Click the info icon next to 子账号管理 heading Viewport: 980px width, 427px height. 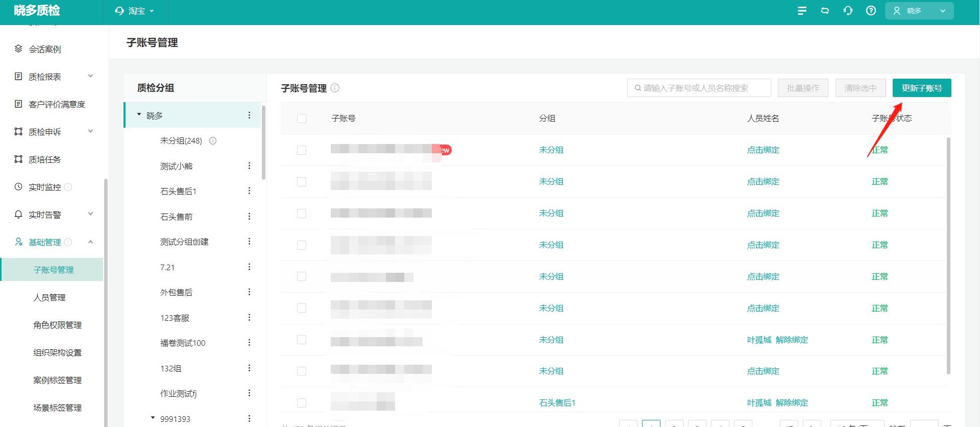(x=335, y=88)
